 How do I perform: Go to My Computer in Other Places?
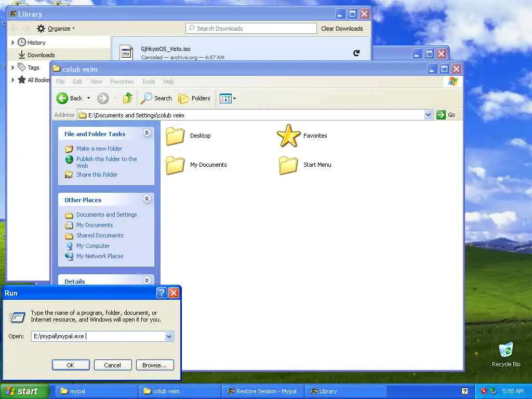point(93,246)
